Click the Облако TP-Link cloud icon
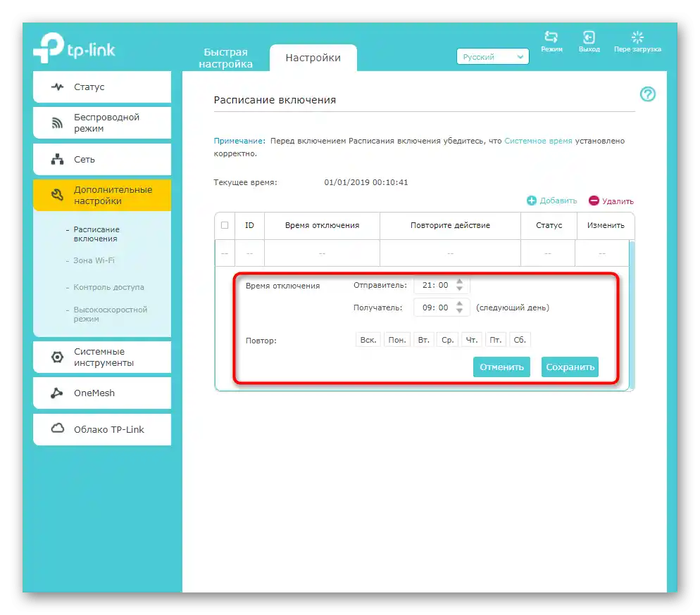 point(57,429)
